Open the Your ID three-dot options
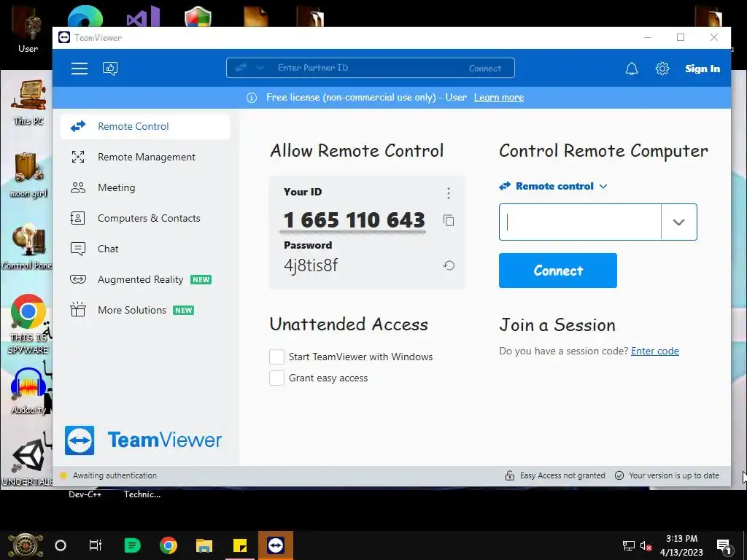 449,192
